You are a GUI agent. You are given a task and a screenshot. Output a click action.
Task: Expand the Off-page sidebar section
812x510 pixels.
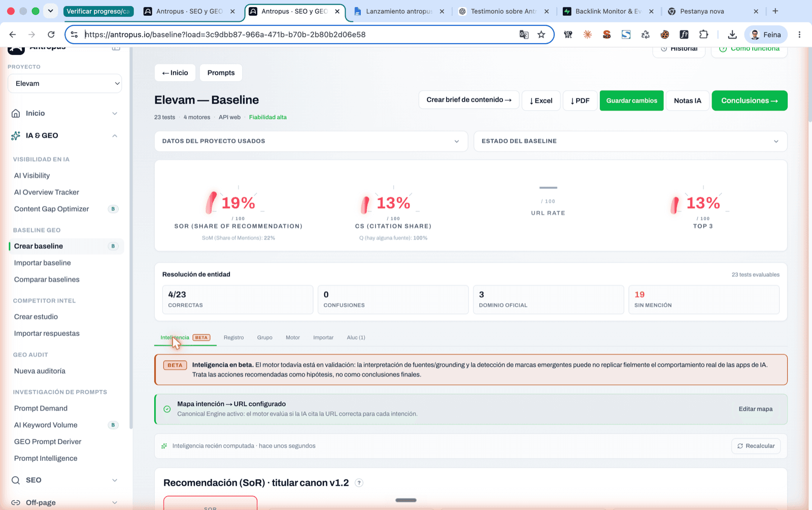tap(115, 502)
